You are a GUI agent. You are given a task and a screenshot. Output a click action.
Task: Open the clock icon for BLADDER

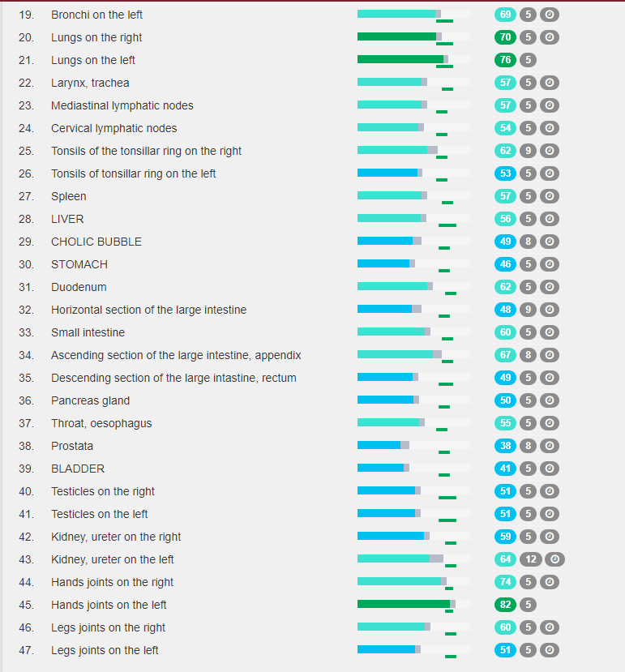(550, 469)
